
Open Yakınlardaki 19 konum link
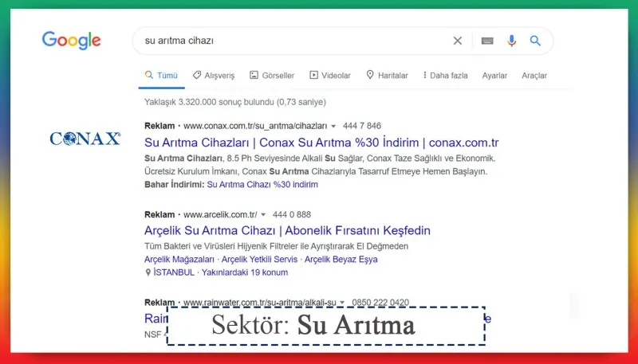(245, 272)
